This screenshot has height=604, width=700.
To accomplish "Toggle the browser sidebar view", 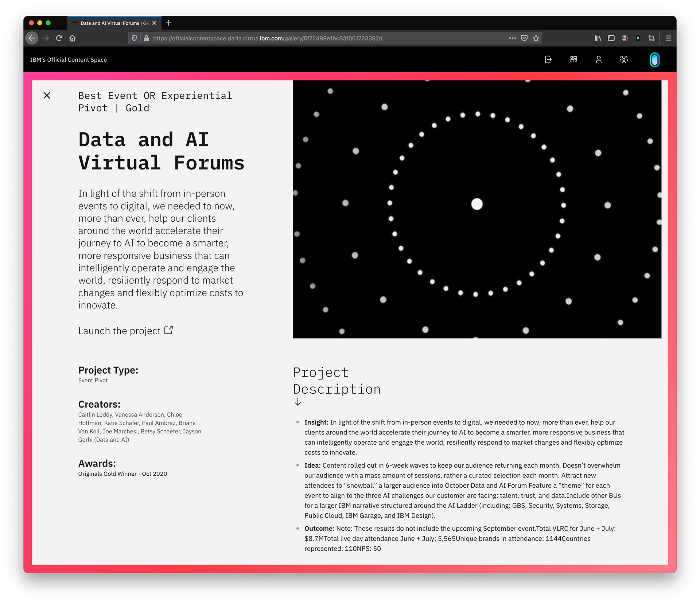I will click(611, 38).
